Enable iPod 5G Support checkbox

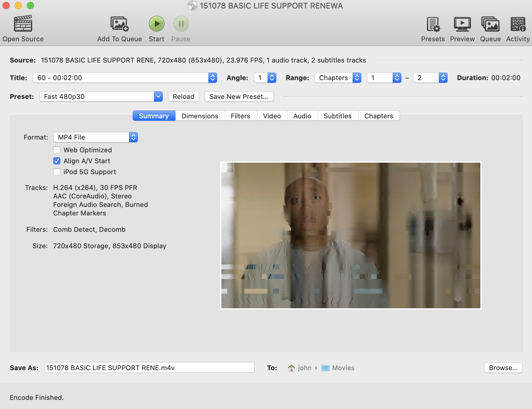coord(57,172)
